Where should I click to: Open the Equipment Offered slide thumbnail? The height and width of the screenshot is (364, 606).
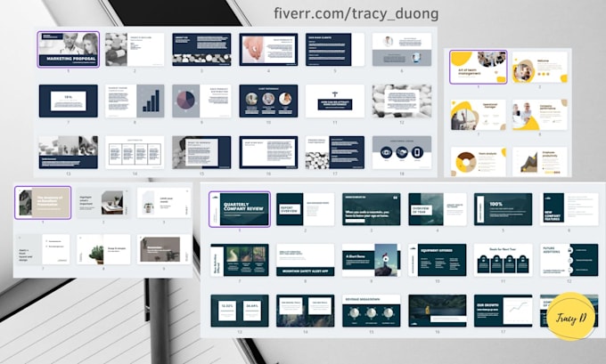point(438,260)
